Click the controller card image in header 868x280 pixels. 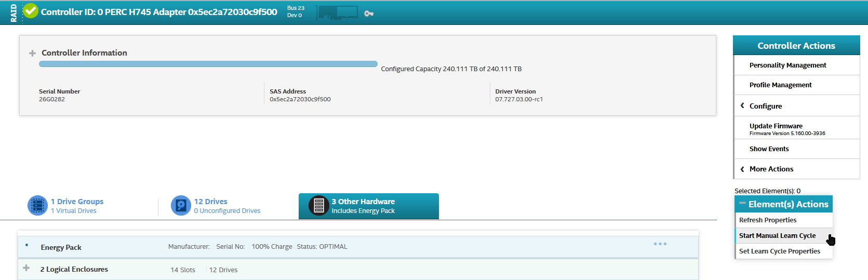[x=338, y=12]
